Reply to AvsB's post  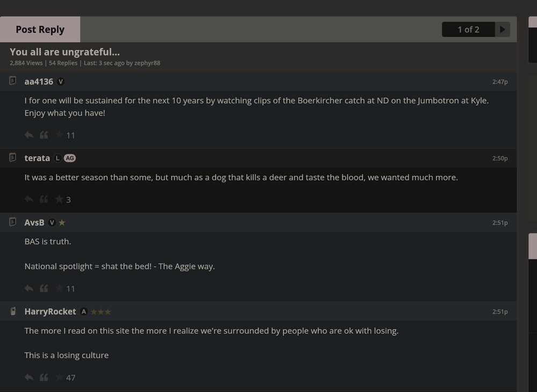[x=28, y=288]
